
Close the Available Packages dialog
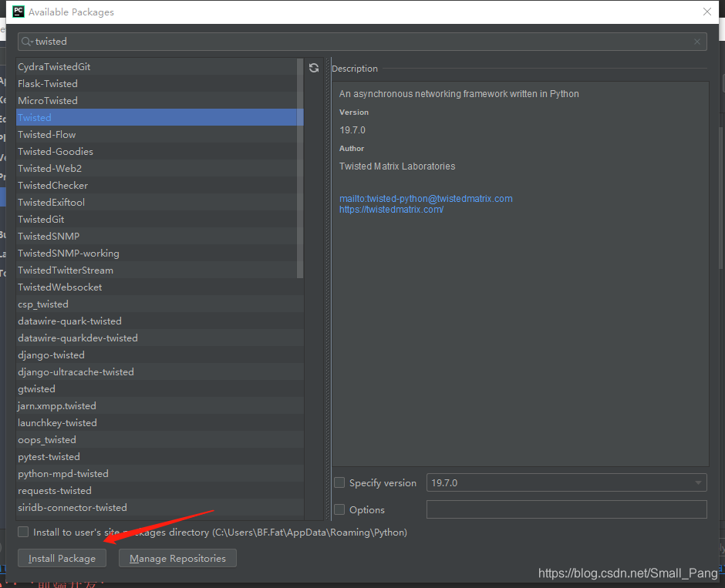707,12
